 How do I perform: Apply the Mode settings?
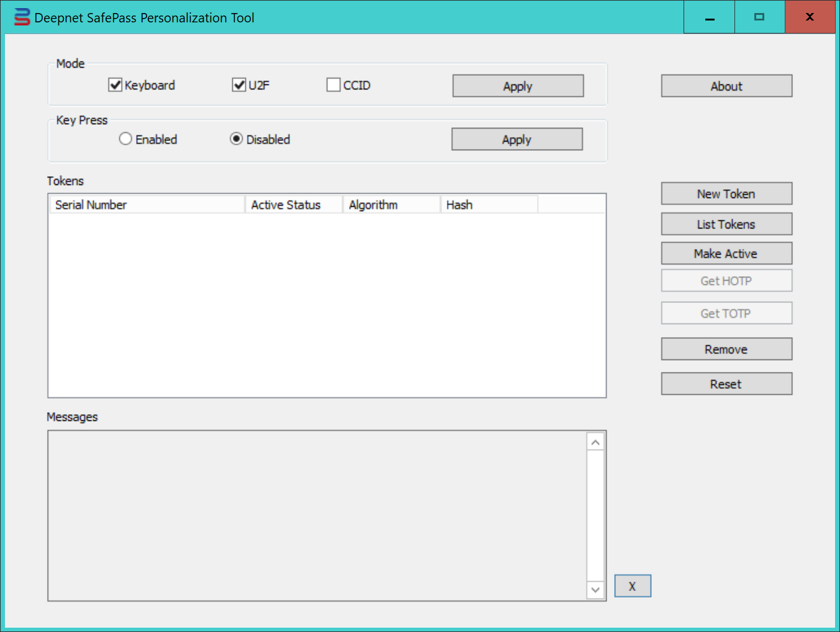(x=517, y=86)
